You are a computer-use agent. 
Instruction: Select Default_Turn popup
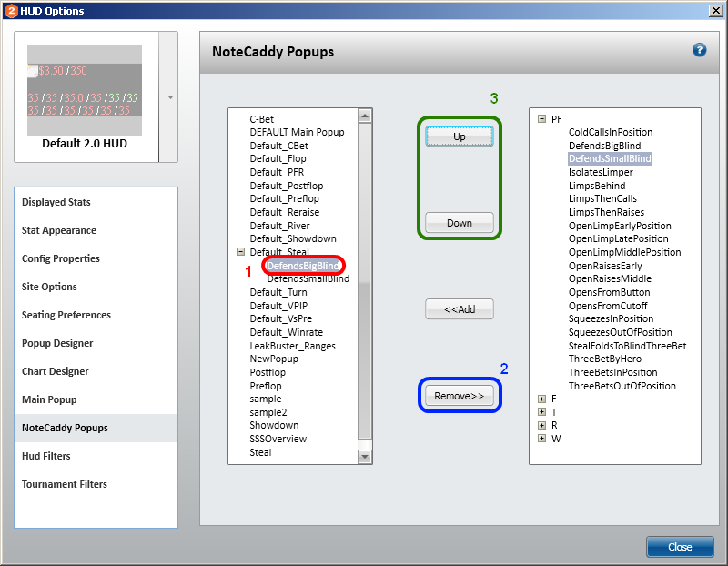pyautogui.click(x=278, y=292)
